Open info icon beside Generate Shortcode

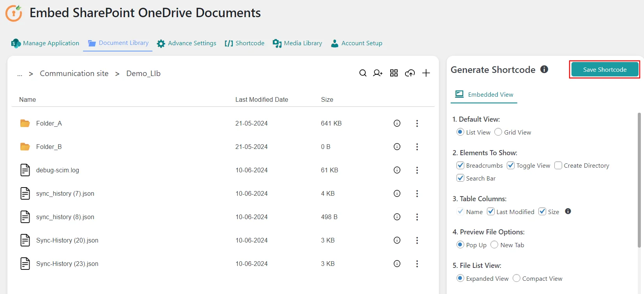click(x=544, y=69)
